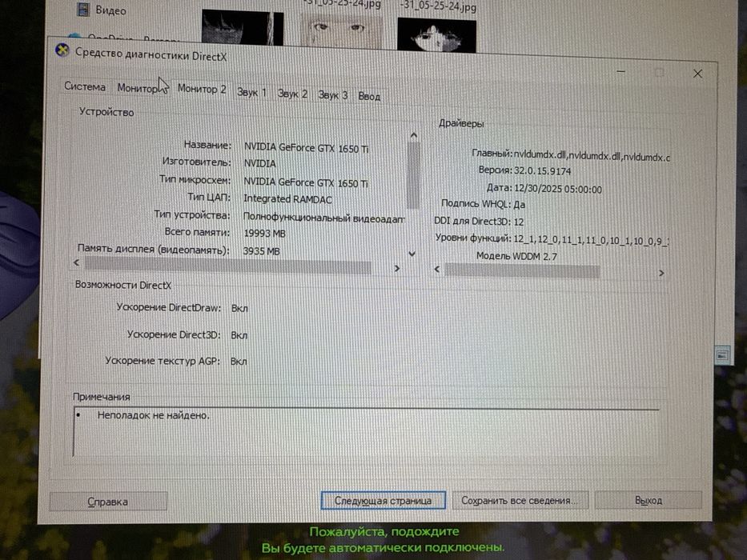The width and height of the screenshot is (747, 560).
Task: Click the drivers list horizontal scrollbar thumb
Action: pyautogui.click(x=522, y=271)
